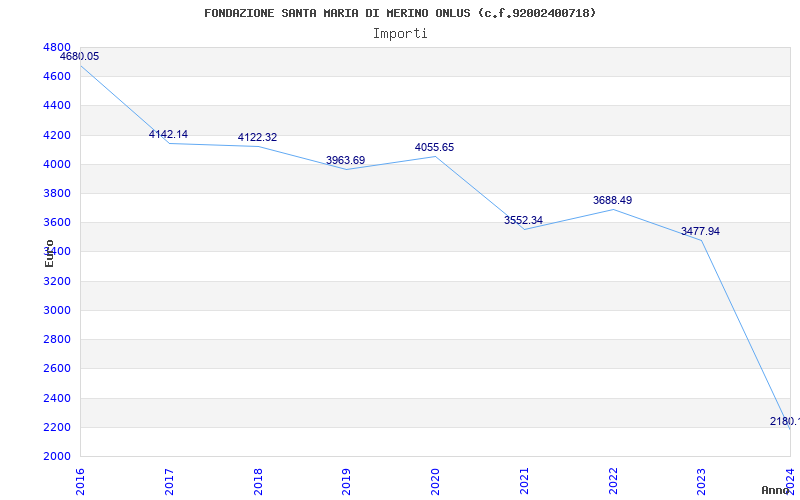Screen dimensions: 800x500
Task: Click the 4600 y-axis tick label
Action: click(57, 77)
